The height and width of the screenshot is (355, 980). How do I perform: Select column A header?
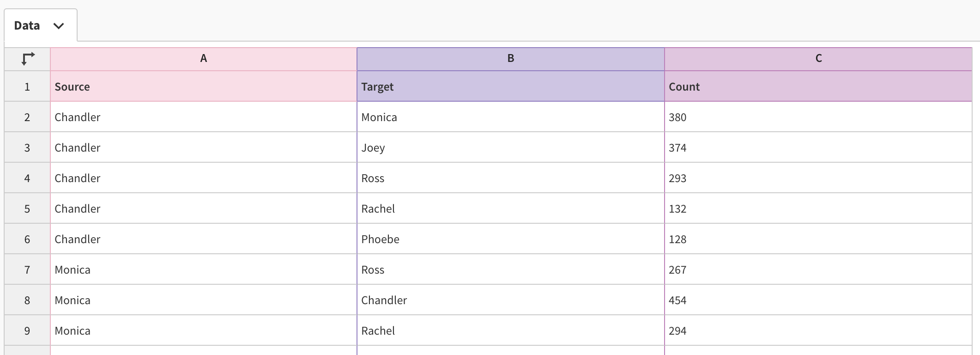[x=203, y=59]
